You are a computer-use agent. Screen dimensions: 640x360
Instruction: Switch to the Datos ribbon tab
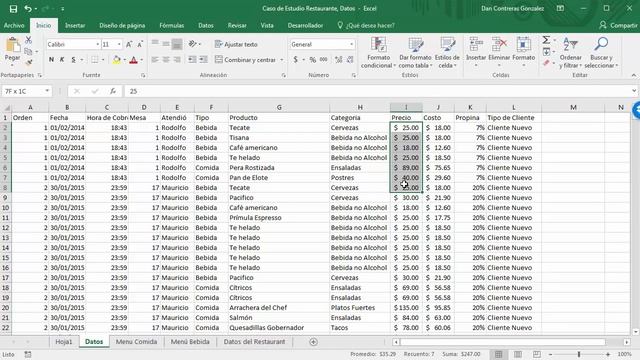pyautogui.click(x=206, y=25)
